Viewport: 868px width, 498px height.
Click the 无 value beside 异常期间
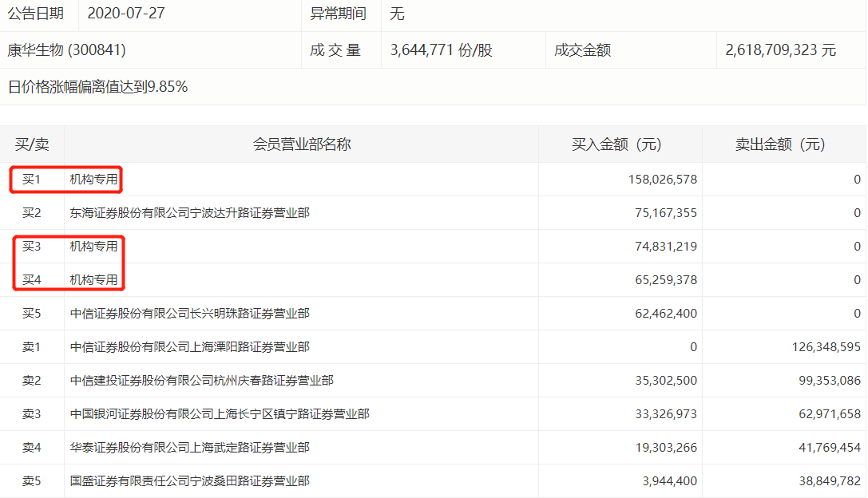point(397,14)
